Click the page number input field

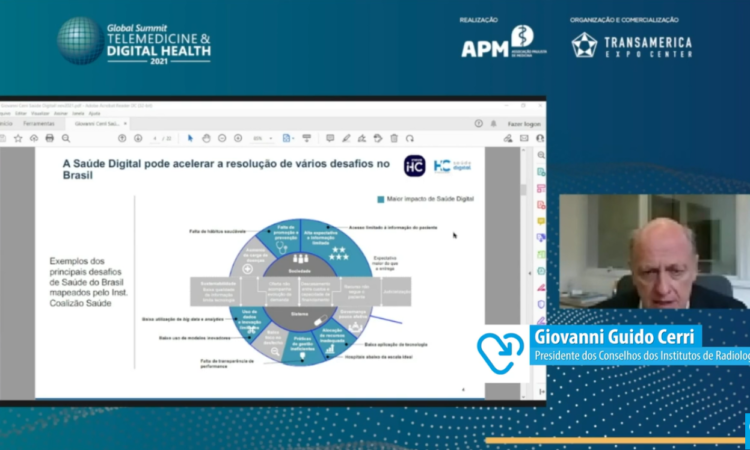click(x=153, y=138)
